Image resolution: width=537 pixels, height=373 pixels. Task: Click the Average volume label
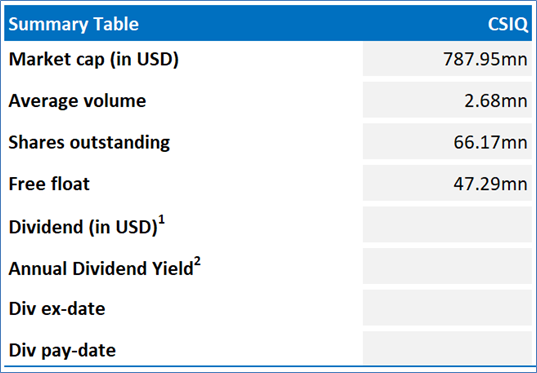pyautogui.click(x=77, y=101)
